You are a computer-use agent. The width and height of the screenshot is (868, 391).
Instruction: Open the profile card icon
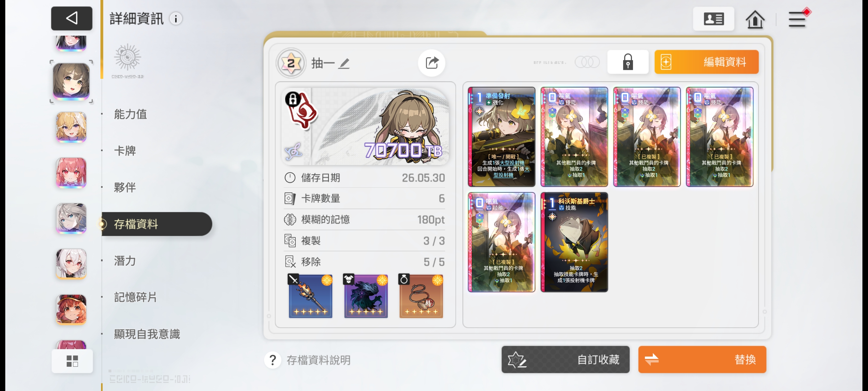(713, 19)
